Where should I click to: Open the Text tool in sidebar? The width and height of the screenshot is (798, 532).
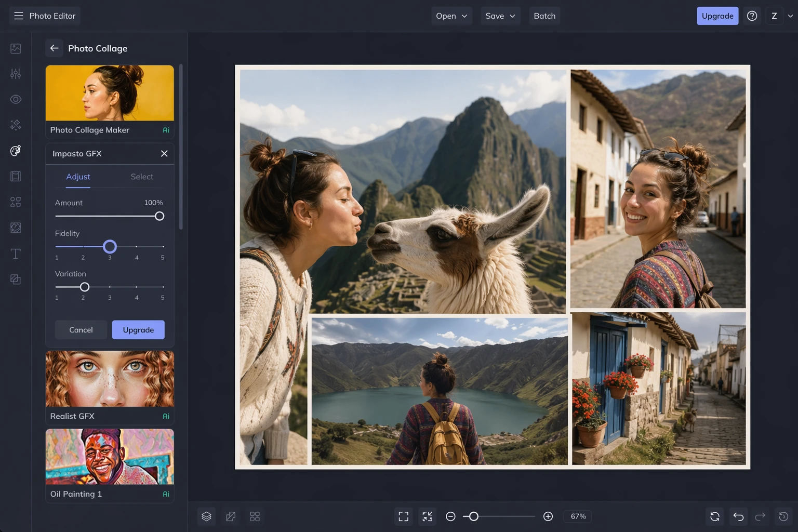coord(16,254)
